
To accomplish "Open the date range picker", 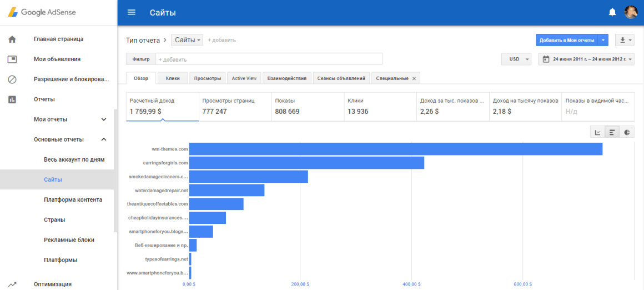I will click(x=586, y=59).
